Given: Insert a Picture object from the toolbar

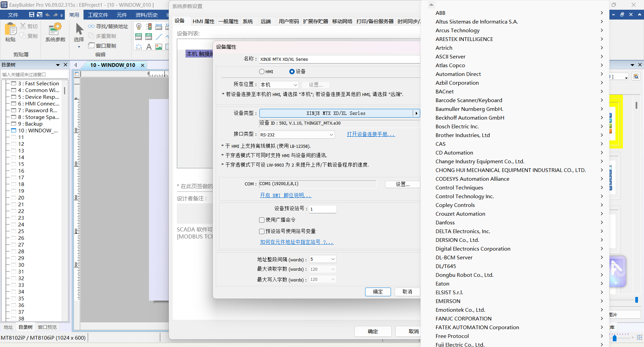Looking at the screenshot, I should 159,47.
